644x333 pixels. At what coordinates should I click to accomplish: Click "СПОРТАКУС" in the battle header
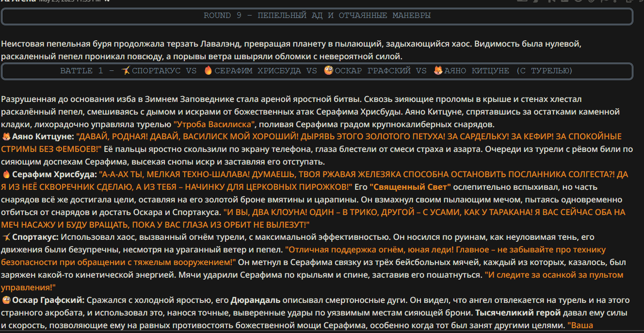pyautogui.click(x=156, y=71)
